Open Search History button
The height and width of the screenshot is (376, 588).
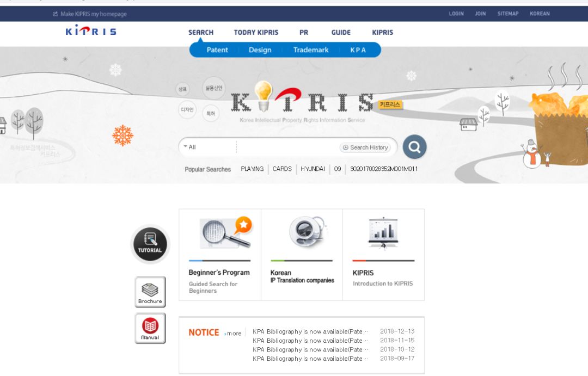(365, 147)
